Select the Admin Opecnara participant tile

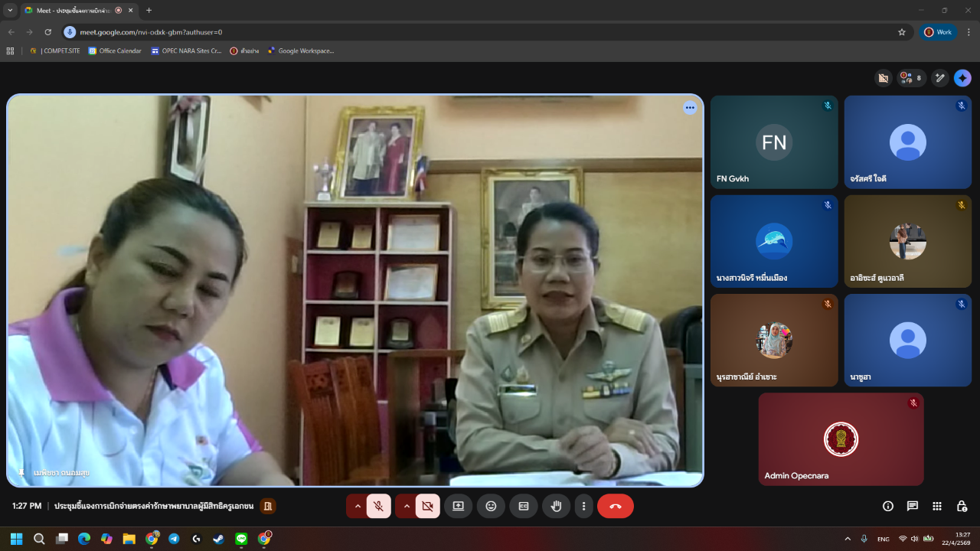841,439
